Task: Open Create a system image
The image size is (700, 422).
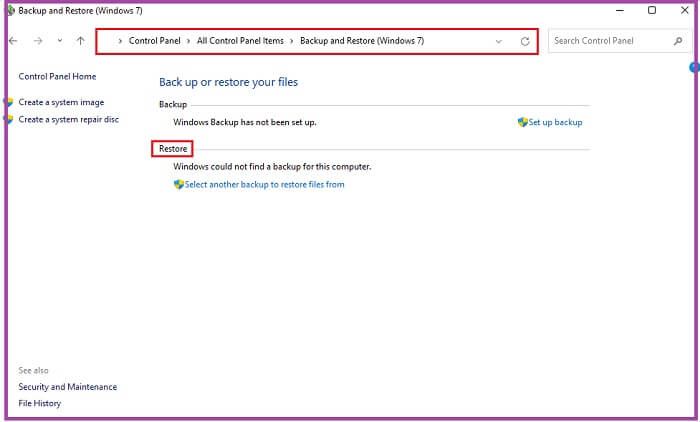Action: pos(61,102)
